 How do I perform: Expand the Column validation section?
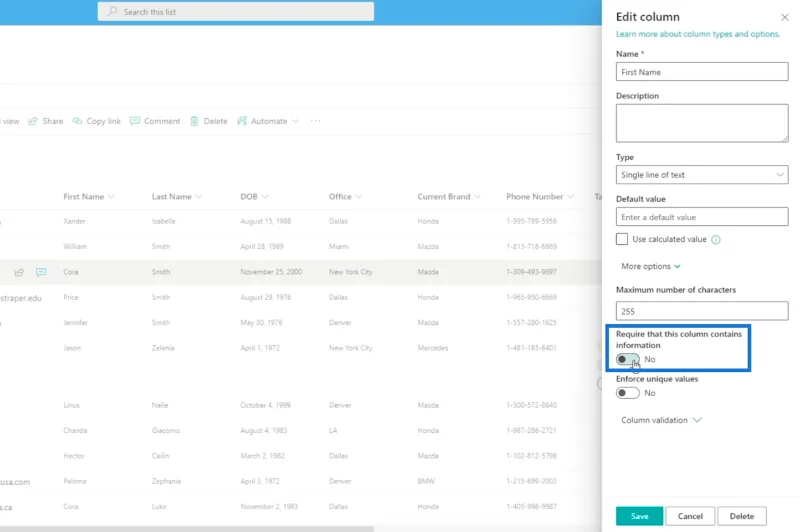coord(661,420)
